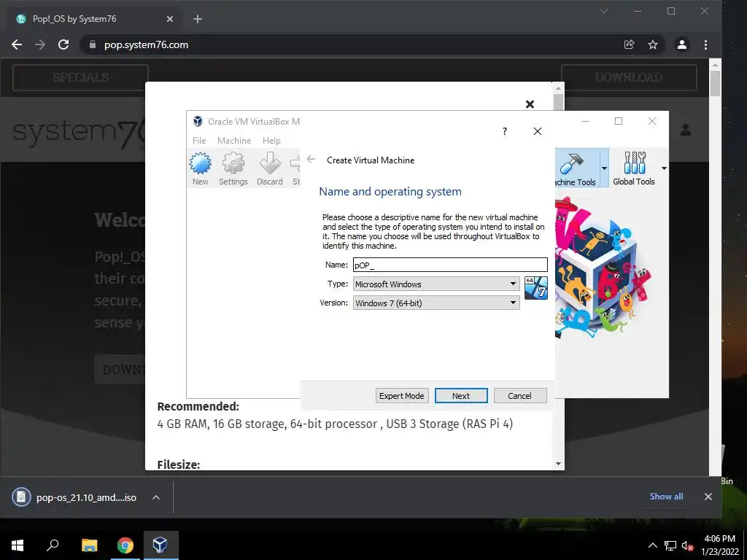
Task: Go forward in Chrome browser
Action: [40, 44]
